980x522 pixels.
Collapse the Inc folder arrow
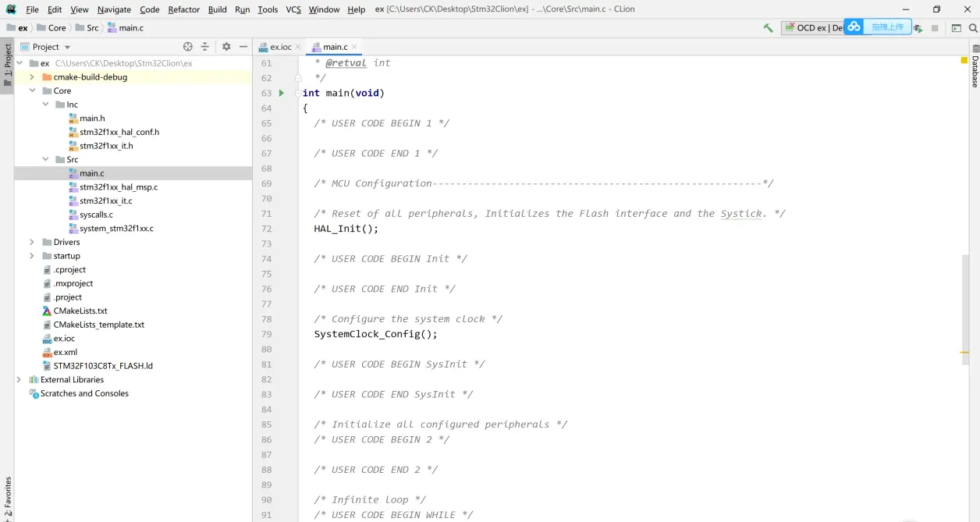(46, 105)
